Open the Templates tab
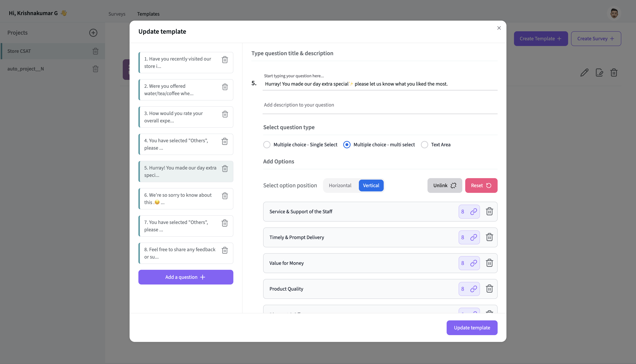636x364 pixels. coord(148,14)
